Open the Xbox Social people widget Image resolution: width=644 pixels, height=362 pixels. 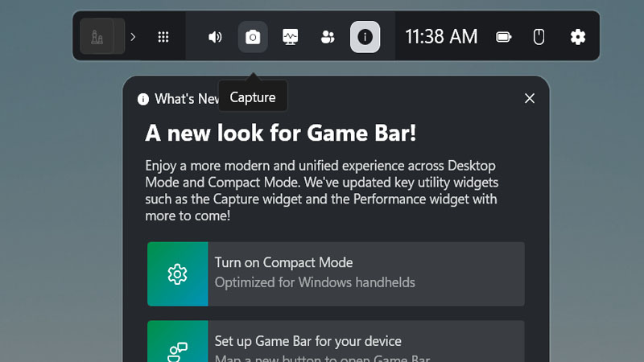328,37
